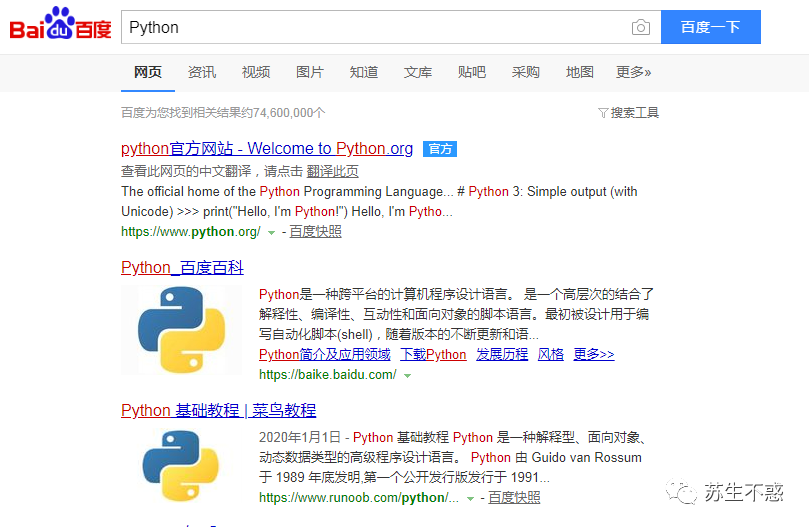
Task: Select the 网页 tab
Action: 148,72
